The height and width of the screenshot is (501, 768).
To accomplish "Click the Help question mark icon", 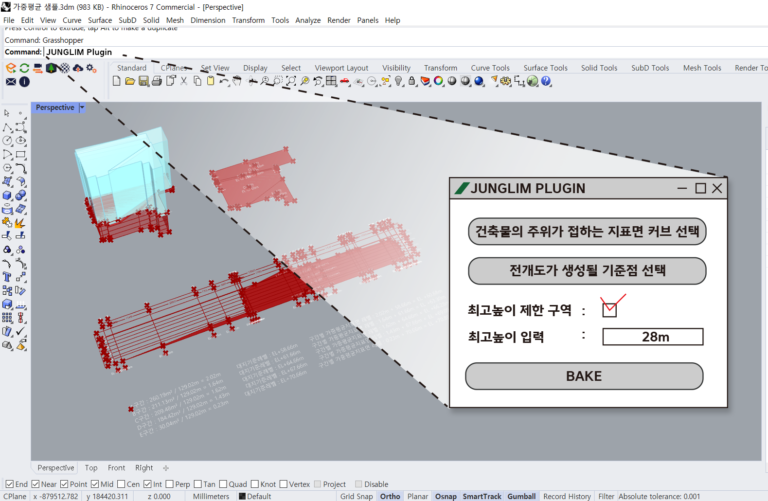I will [546, 81].
